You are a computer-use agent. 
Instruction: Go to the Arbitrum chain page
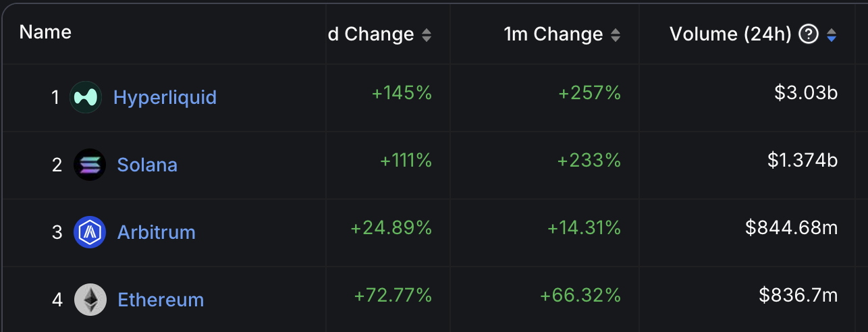(x=156, y=232)
